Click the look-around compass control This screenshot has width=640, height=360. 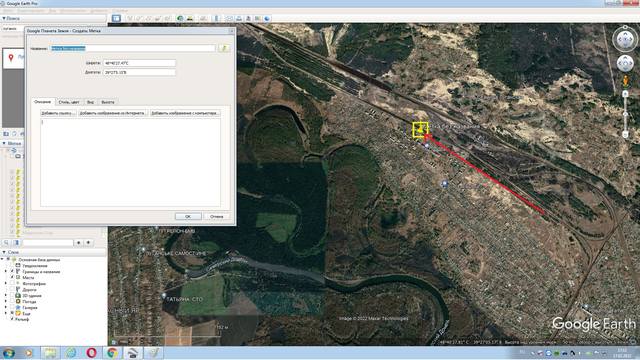(625, 40)
